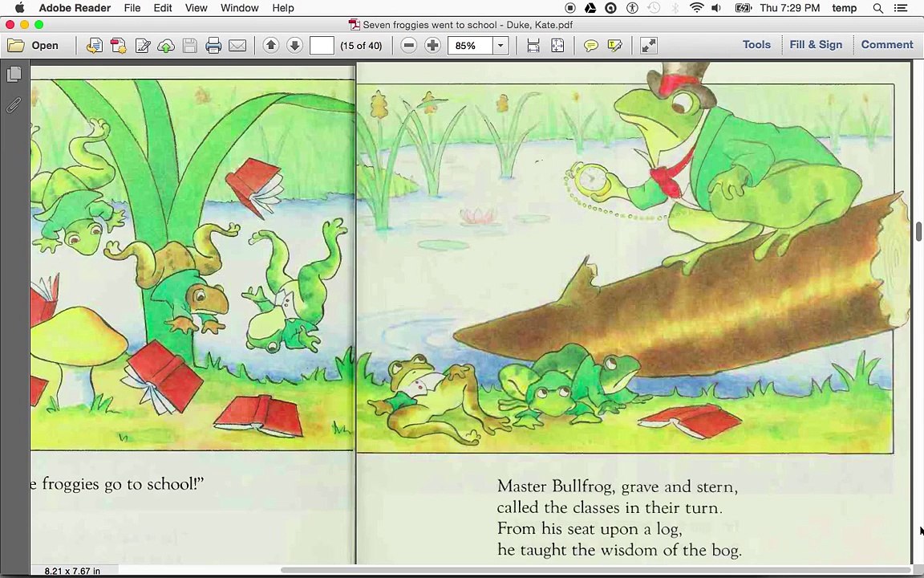Open the Tools pane
Screen dimensions: 924x578
point(756,45)
